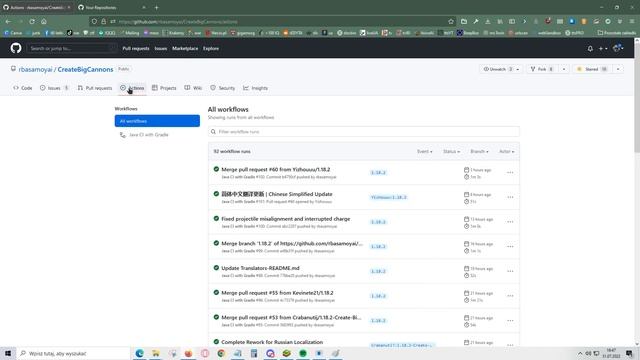Viewport: 640px width, 360px height.
Task: Expand the Actor filter dropdown
Action: (x=507, y=151)
